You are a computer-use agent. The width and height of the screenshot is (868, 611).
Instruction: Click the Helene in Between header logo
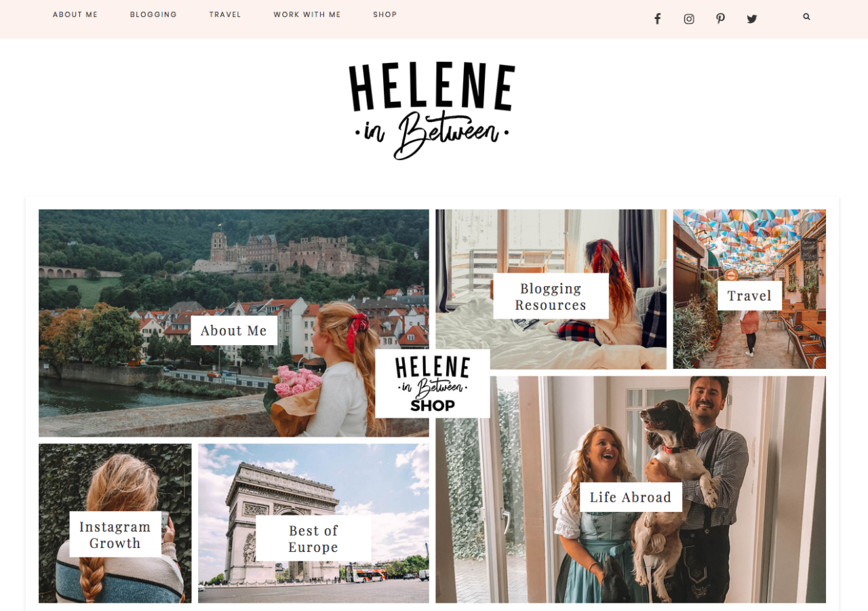click(x=432, y=111)
